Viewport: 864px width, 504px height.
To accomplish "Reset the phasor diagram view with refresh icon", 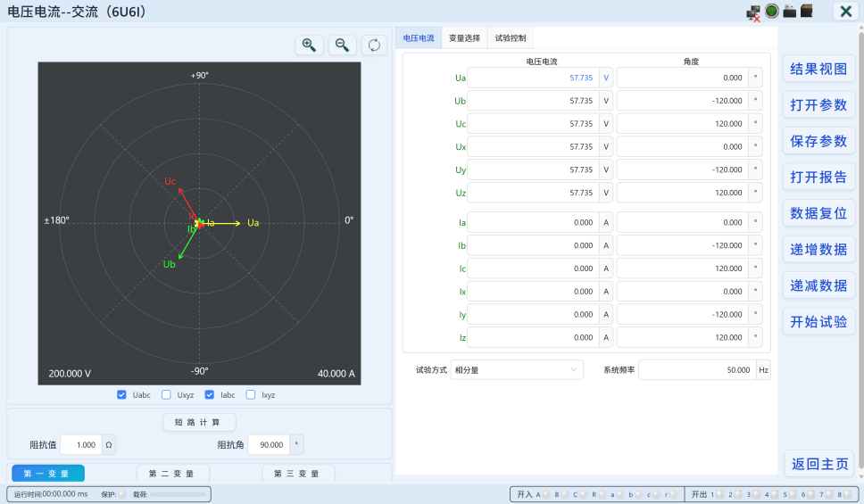I will pos(374,45).
